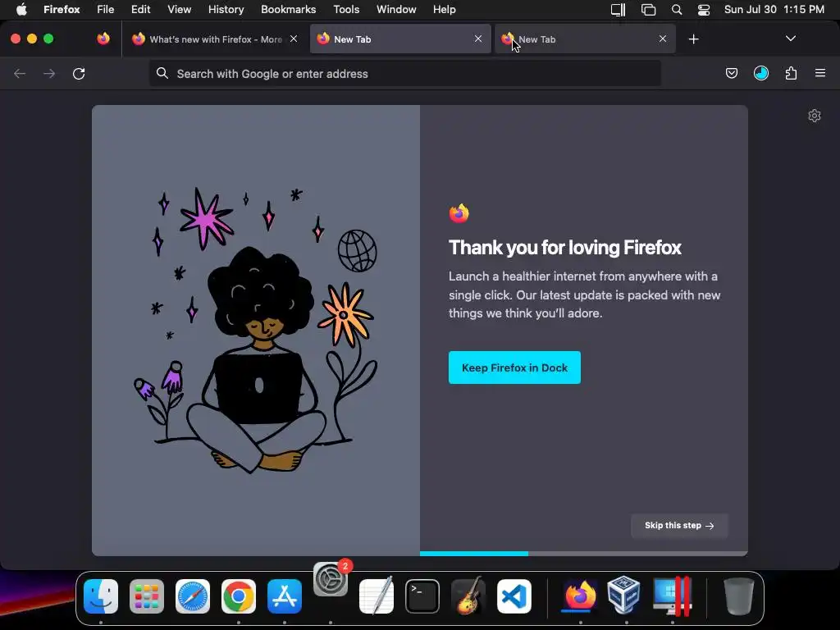Open a new tab with plus button
Screen dimensions: 840x630
pos(693,39)
